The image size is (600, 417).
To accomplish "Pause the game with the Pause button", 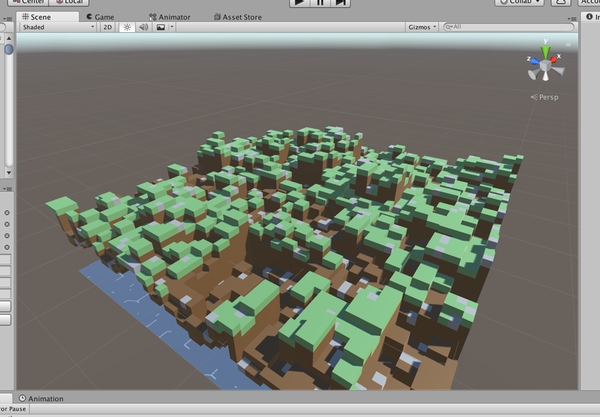I will pyautogui.click(x=320, y=2).
